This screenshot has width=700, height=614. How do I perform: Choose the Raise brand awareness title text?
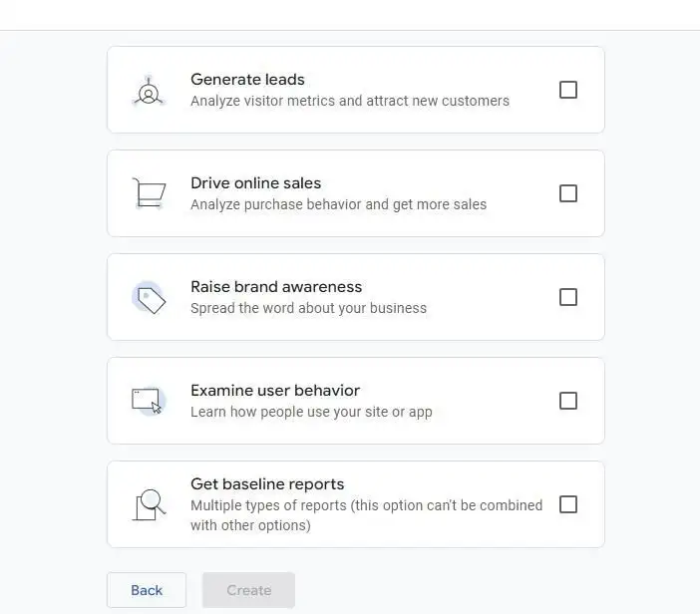click(276, 286)
